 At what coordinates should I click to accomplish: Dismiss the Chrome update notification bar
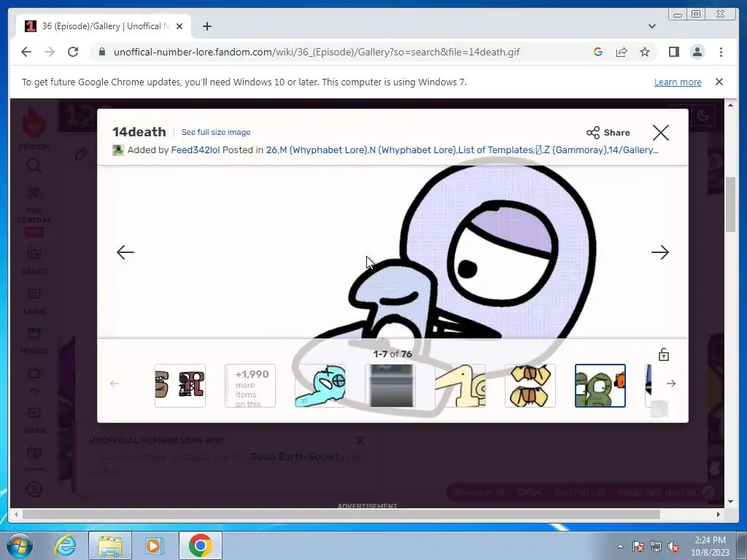pos(719,82)
